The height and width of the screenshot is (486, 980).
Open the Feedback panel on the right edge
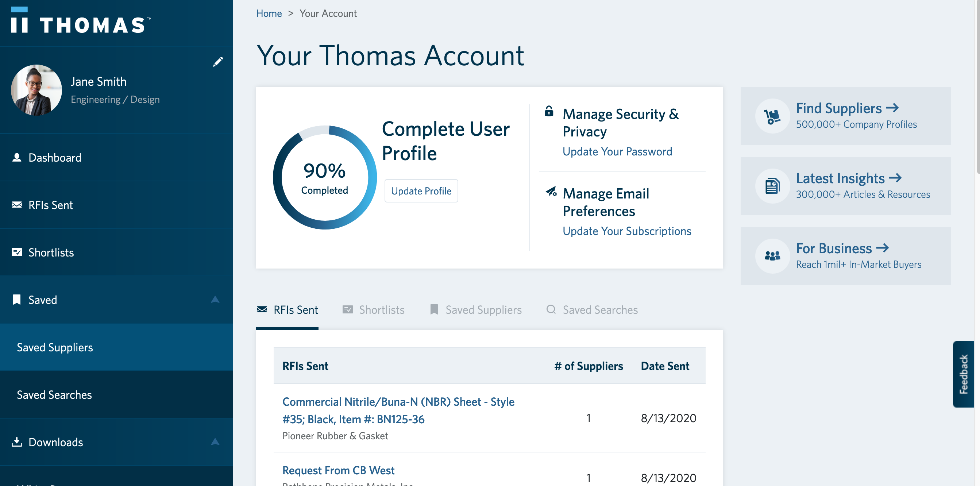964,374
